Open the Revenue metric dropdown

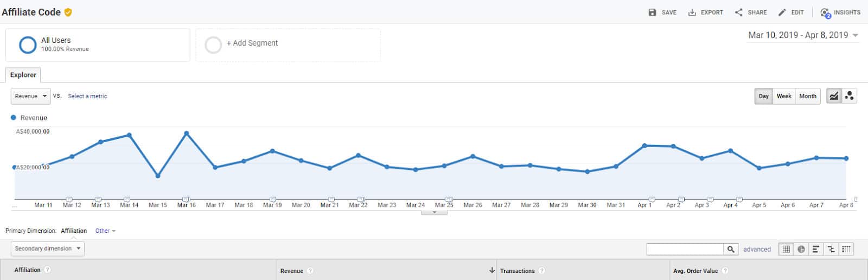pyautogui.click(x=30, y=96)
